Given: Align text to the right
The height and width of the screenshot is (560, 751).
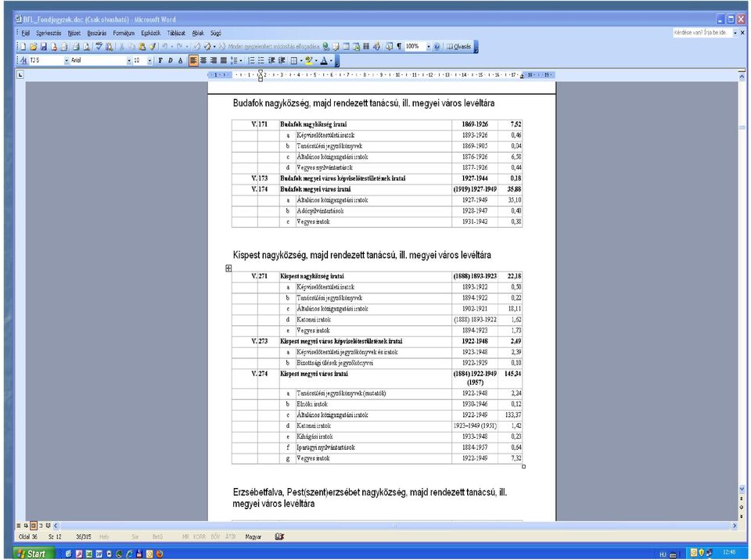Looking at the screenshot, I should click(214, 60).
